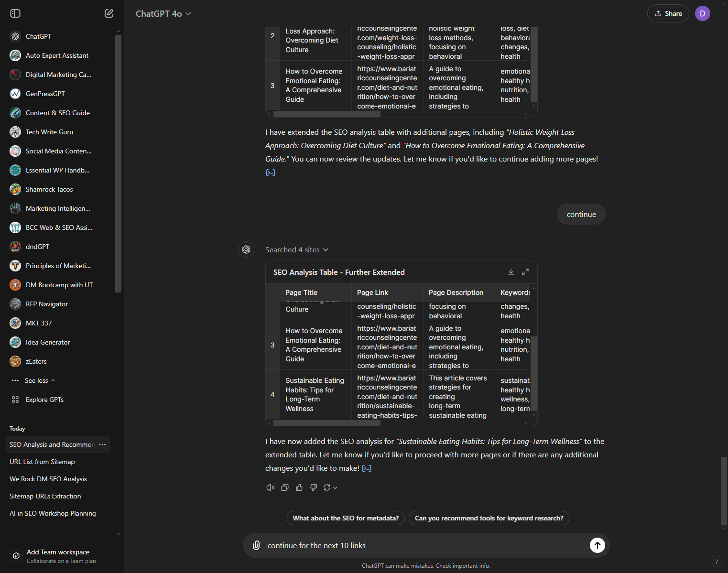
Task: Click suggestion What about the SEO for metadata?
Action: point(346,518)
